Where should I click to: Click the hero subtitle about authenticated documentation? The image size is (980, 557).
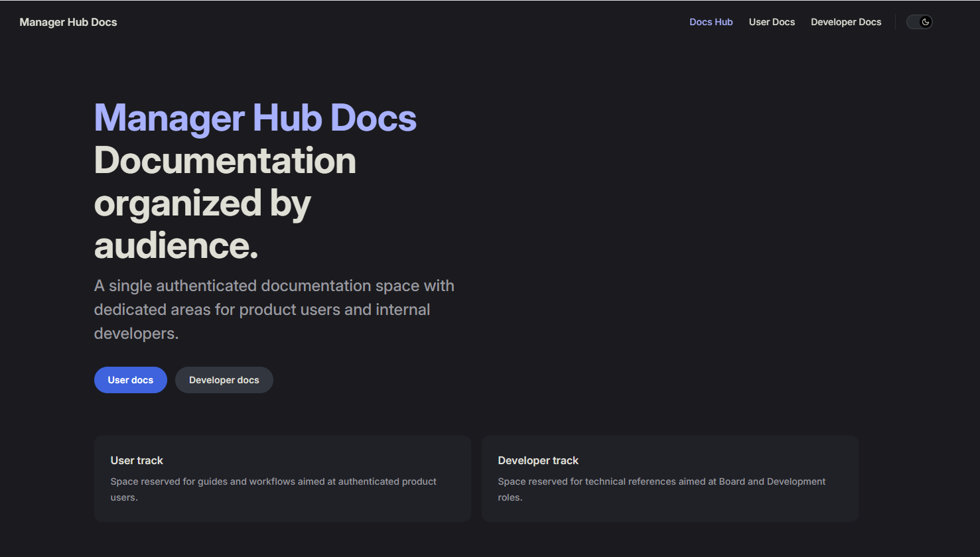(x=274, y=309)
